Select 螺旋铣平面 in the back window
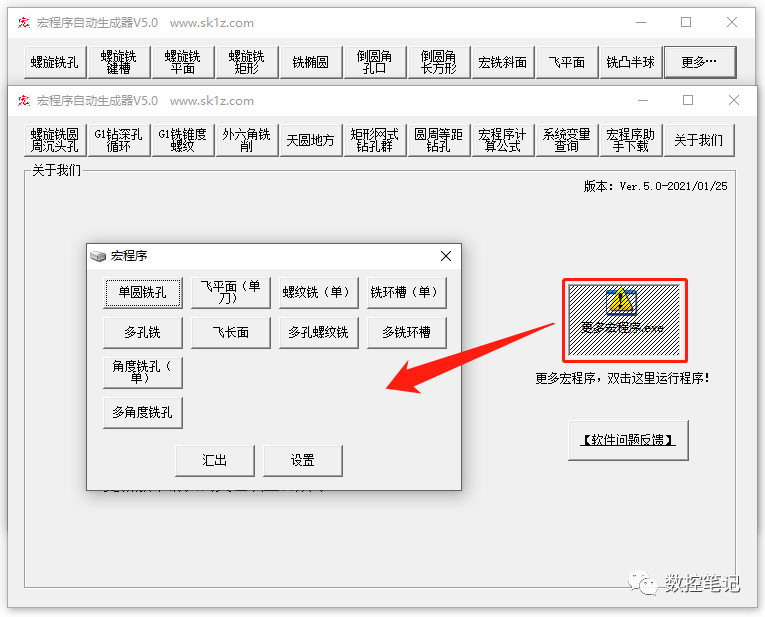 [183, 62]
